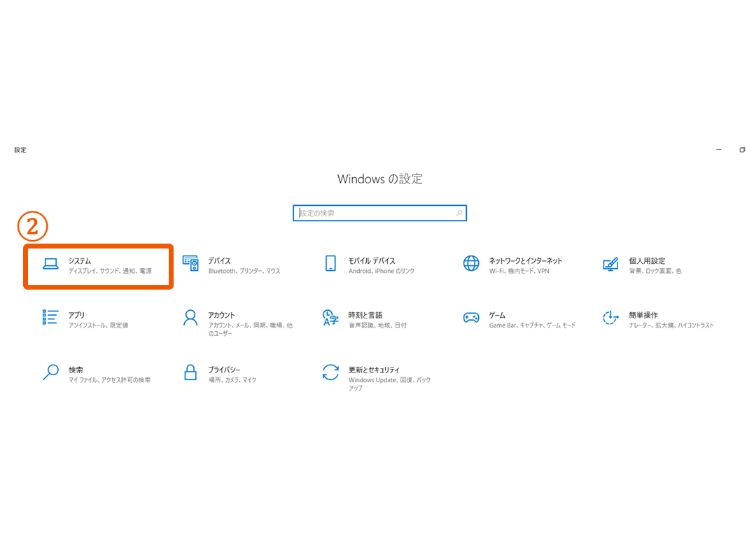Click the 更新とセキュリティ refresh arrows icon

click(x=330, y=372)
